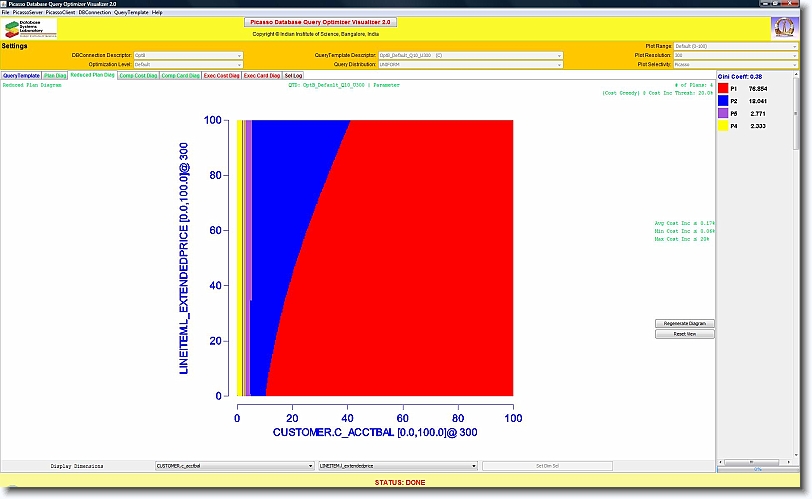Open the Help menu

[157, 12]
